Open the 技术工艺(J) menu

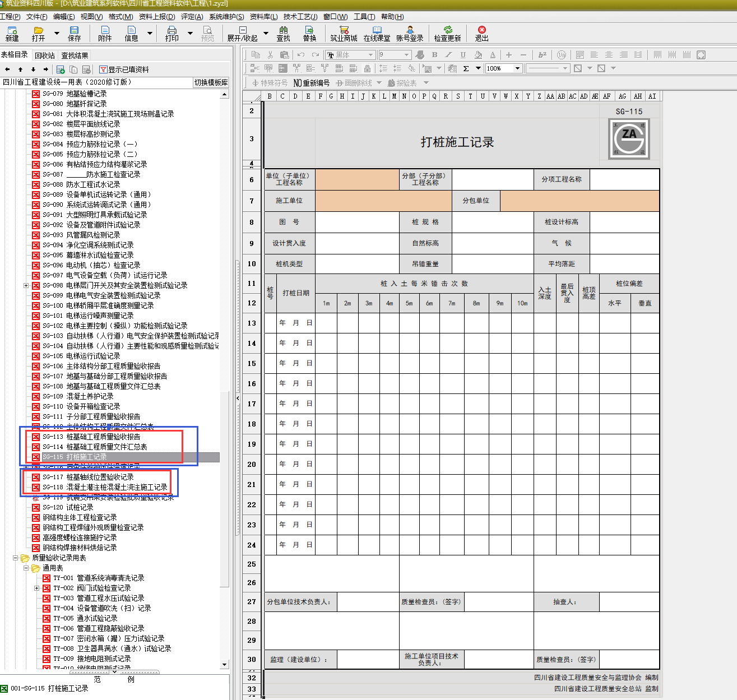point(300,17)
